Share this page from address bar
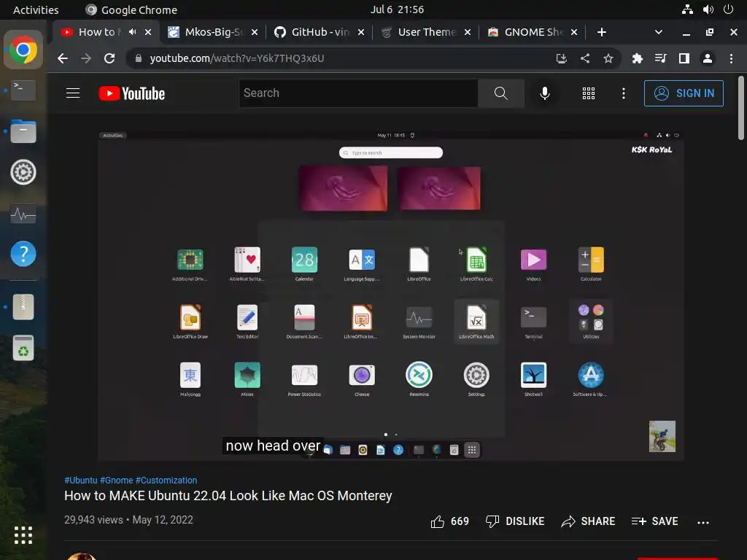The width and height of the screenshot is (747, 560). coord(585,58)
